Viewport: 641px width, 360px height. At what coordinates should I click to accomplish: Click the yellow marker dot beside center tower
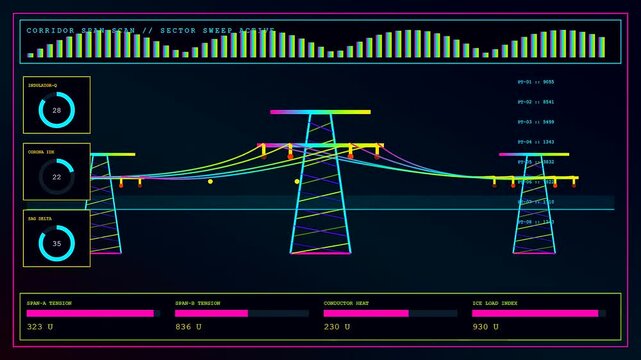point(297,181)
